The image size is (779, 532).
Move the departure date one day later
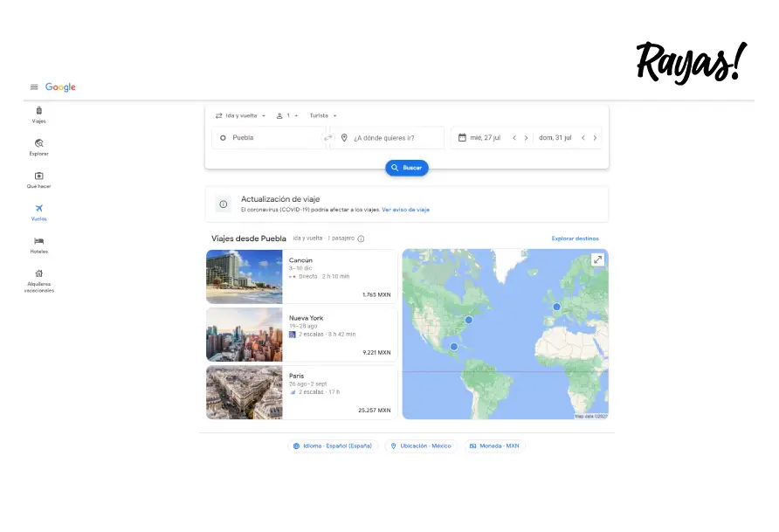click(x=526, y=138)
